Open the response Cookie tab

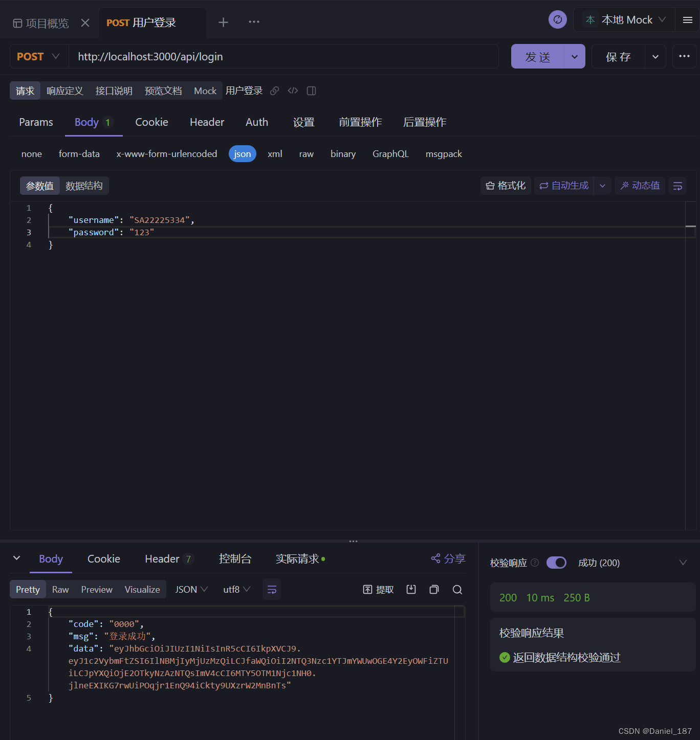(x=104, y=559)
